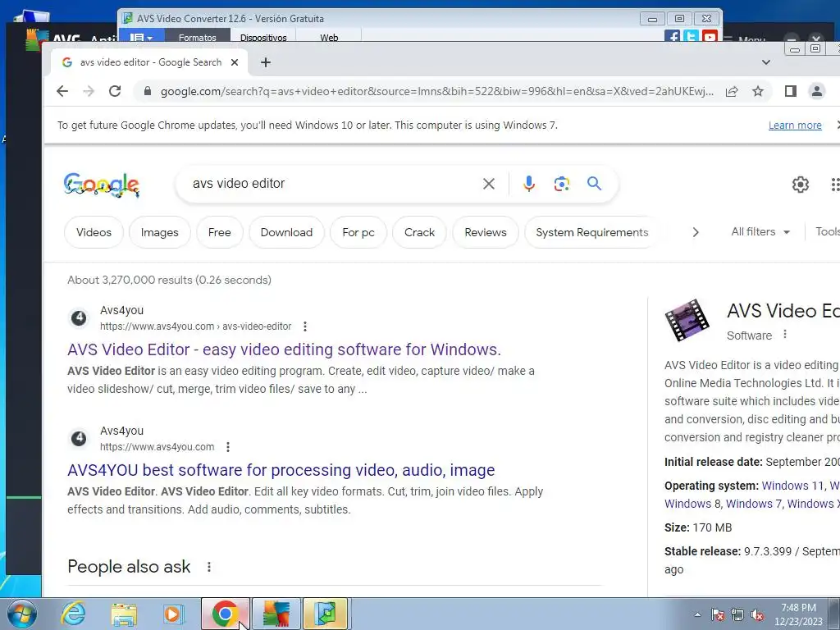Open the network status tray icon

[737, 614]
